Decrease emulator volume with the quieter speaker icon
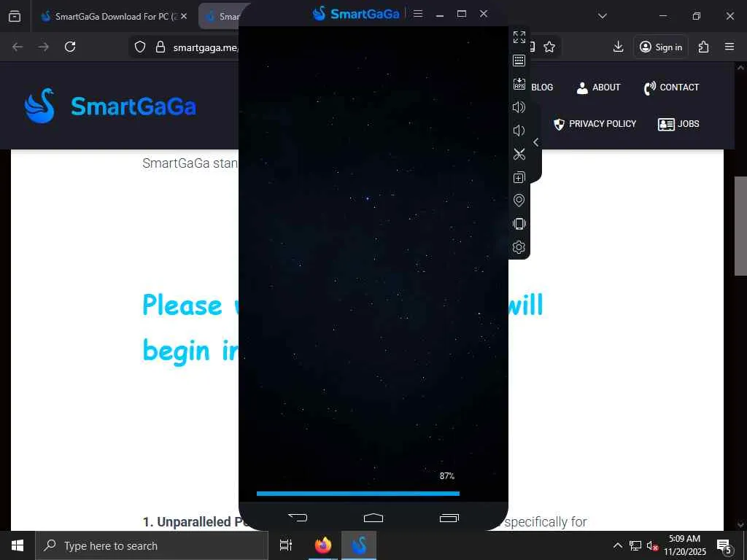Screen dimensions: 747x560 coord(519,131)
